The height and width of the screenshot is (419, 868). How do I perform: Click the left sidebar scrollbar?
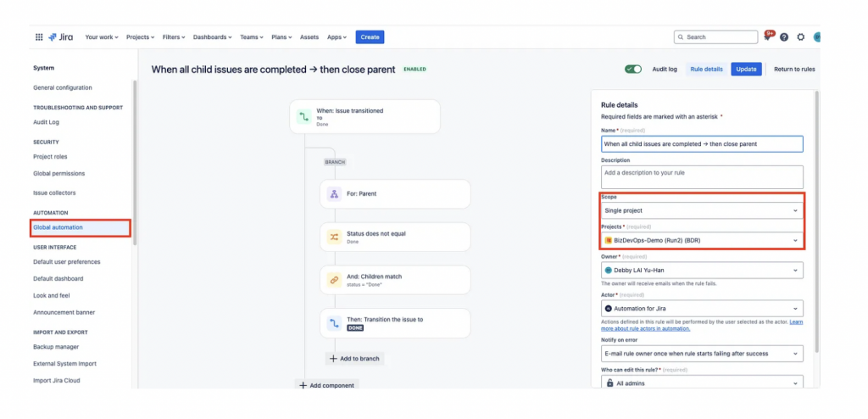tap(134, 162)
